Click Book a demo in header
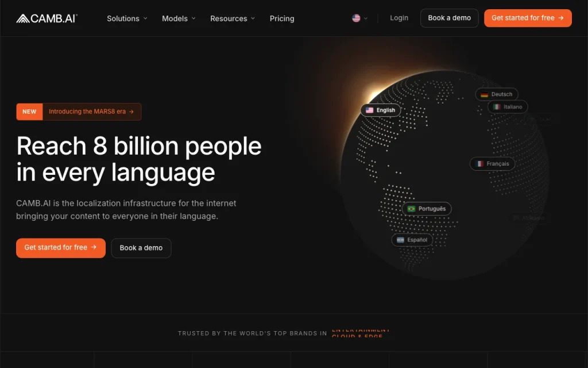This screenshot has width=588, height=368. (x=449, y=18)
